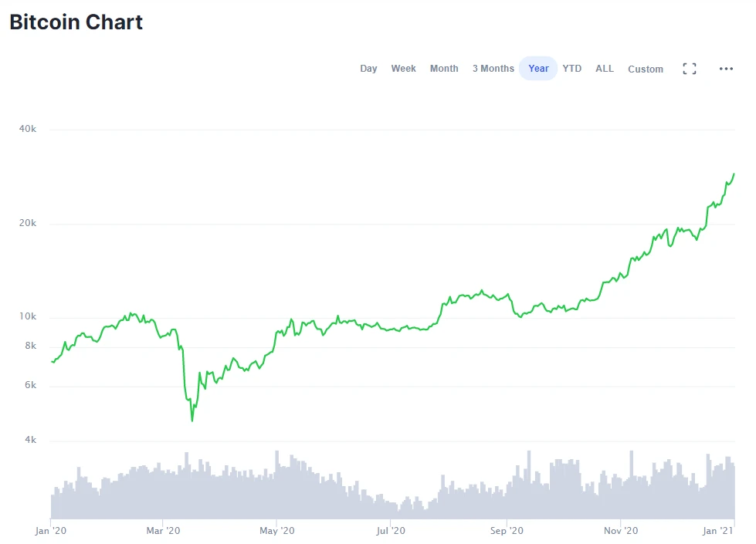
Task: Click the May '20 x-axis label
Action: pyautogui.click(x=277, y=531)
